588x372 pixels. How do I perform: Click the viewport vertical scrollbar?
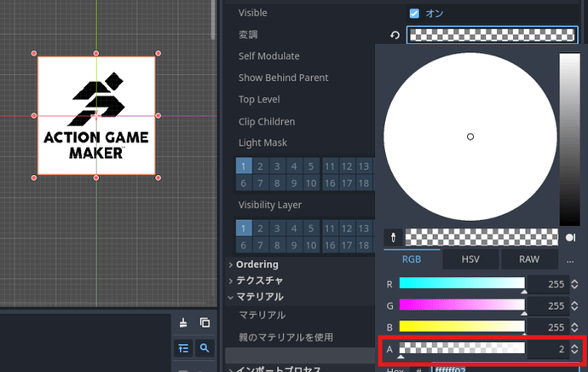pos(213,20)
